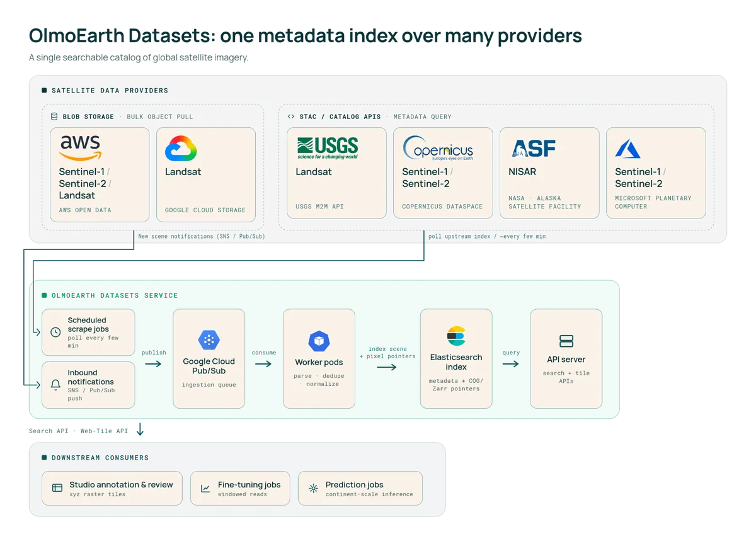Click the Azure logo in Planetary Computer card

[627, 149]
